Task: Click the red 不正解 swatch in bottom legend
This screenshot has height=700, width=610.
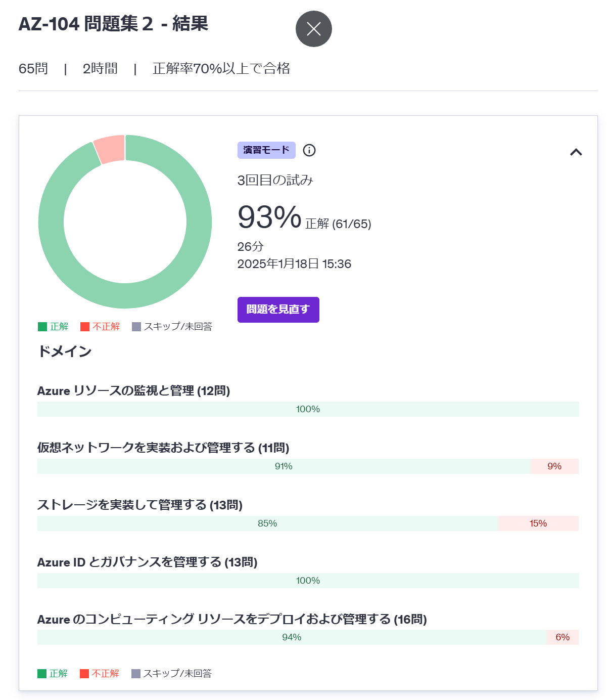Action: (84, 674)
